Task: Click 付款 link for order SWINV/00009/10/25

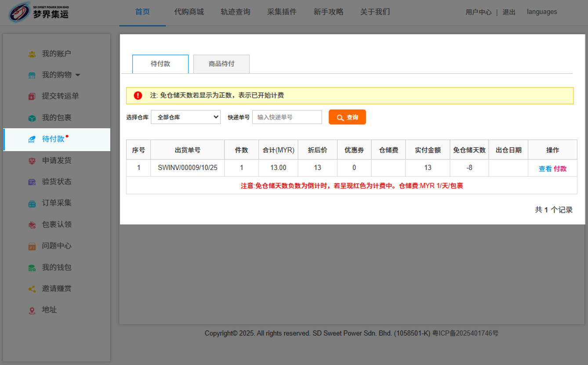Action: [560, 169]
